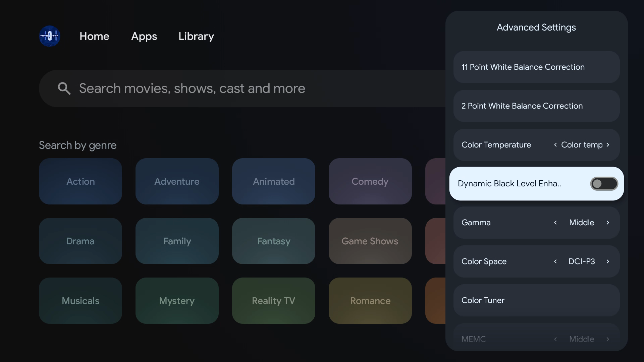The image size is (644, 362).
Task: Toggle Dynamic Black Level Enhancement switch
Action: tap(604, 184)
